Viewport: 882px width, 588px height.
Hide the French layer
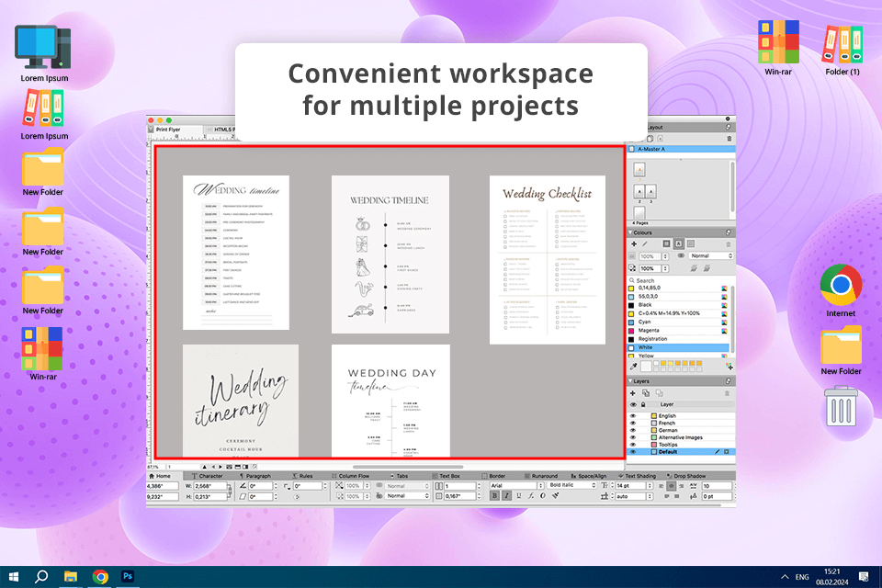coord(633,423)
